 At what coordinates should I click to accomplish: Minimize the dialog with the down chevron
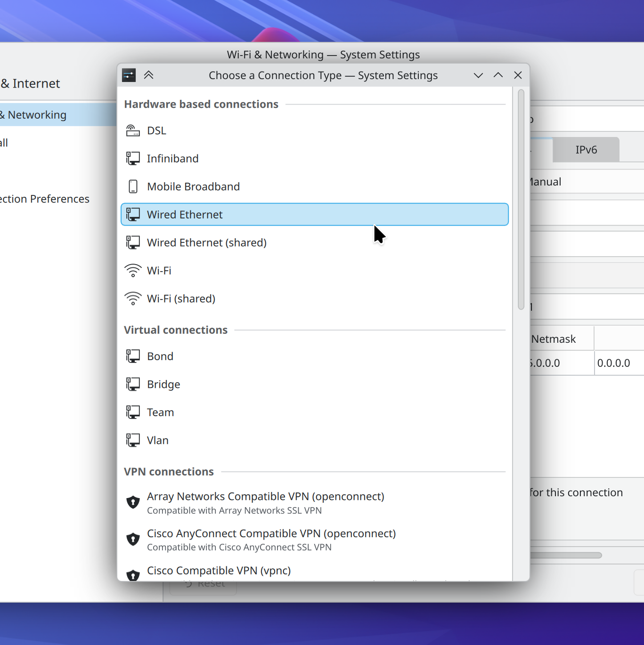[478, 75]
